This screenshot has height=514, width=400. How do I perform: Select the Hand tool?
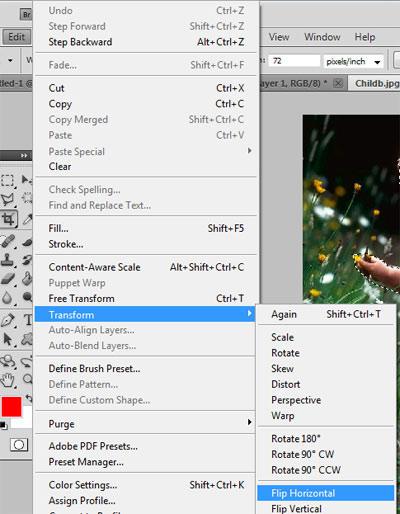8,380
